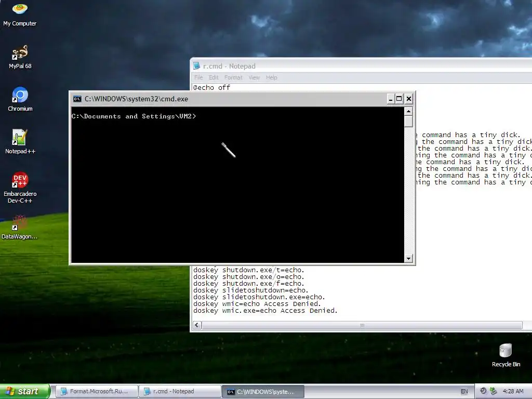The height and width of the screenshot is (399, 532).
Task: Click 'doskey shutdown.exe/o=echo.' line
Action: [249, 277]
